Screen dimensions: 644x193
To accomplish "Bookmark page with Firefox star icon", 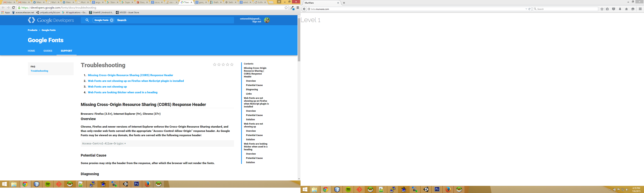I will coord(602,9).
